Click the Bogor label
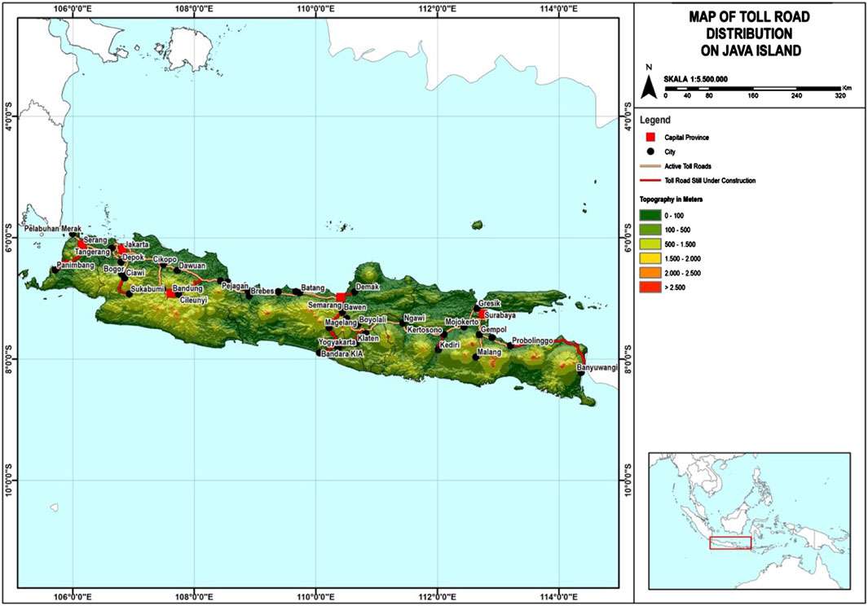Screen dimensions: 868x606 (x=113, y=269)
